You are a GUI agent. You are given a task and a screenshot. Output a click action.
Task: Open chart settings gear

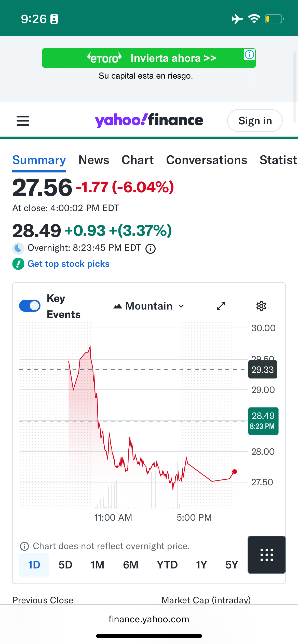click(x=261, y=306)
